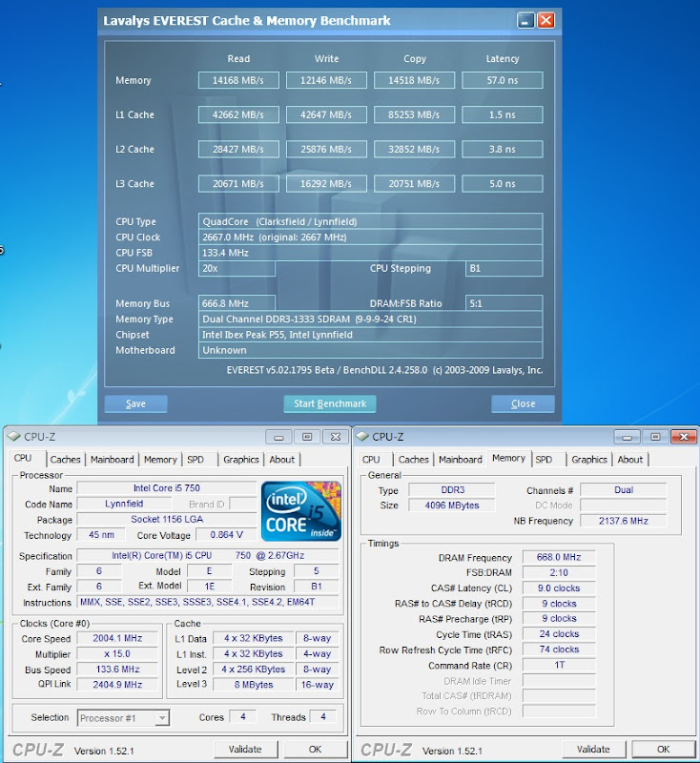This screenshot has width=700, height=763.
Task: Open Mainboard tab in right CPU-Z window
Action: 461,460
